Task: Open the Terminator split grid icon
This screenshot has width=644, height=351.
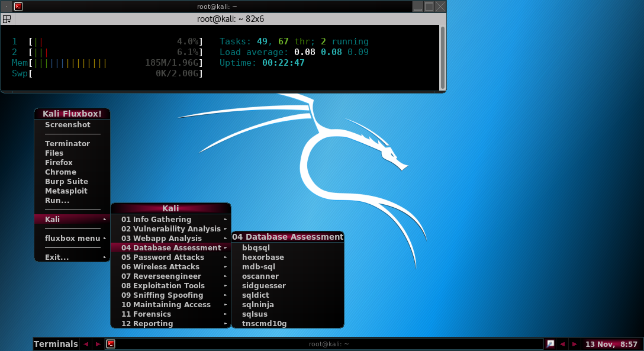Action: [7, 19]
